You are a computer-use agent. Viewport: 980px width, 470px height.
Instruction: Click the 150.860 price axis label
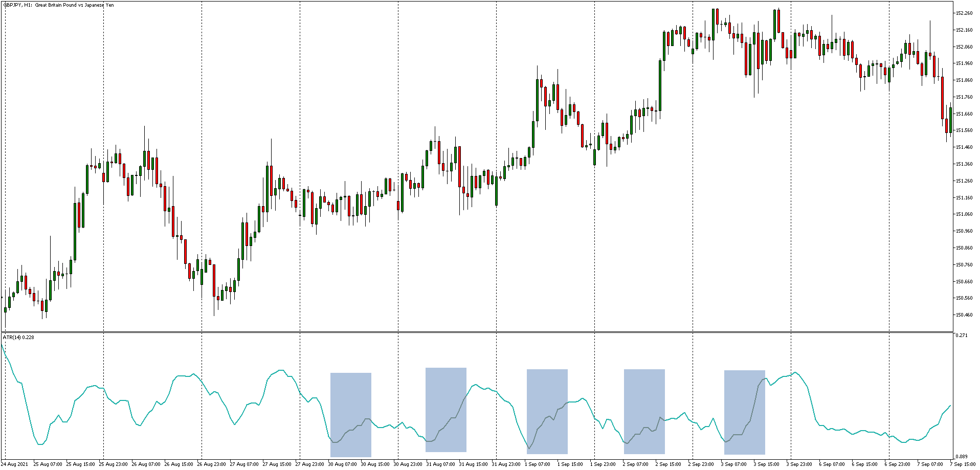(x=964, y=248)
